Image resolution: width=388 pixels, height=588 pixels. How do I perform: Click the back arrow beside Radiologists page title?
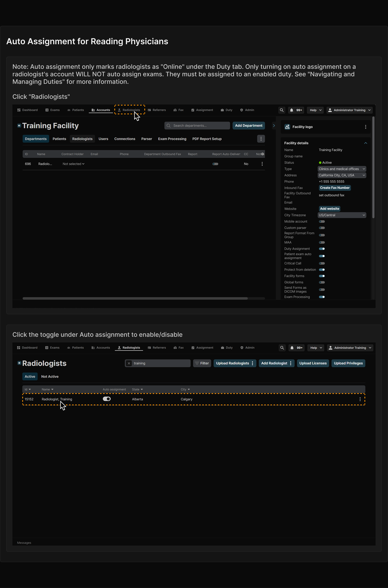tap(19, 363)
